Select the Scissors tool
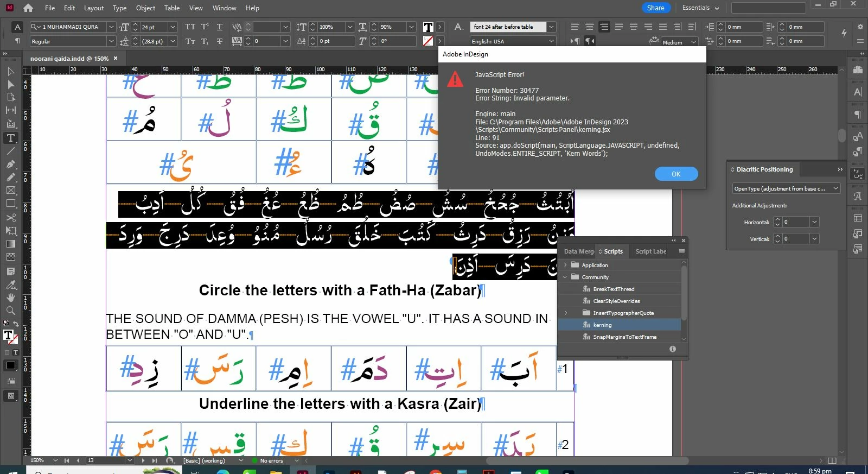The image size is (868, 474). pos(10,218)
